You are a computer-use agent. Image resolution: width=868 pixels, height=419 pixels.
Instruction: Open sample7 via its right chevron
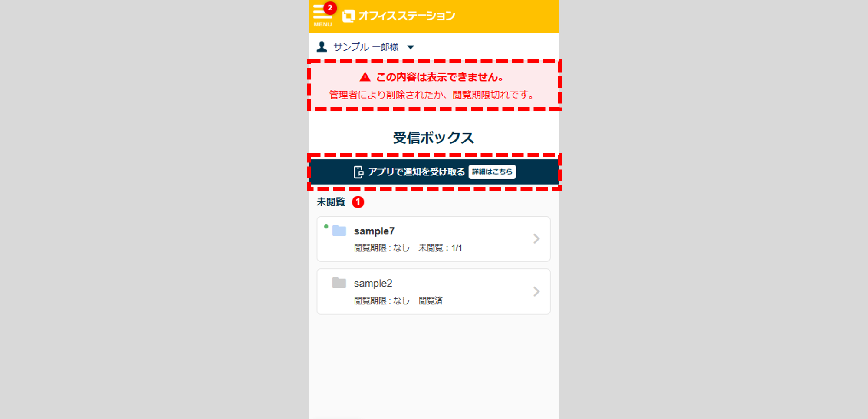click(x=536, y=239)
